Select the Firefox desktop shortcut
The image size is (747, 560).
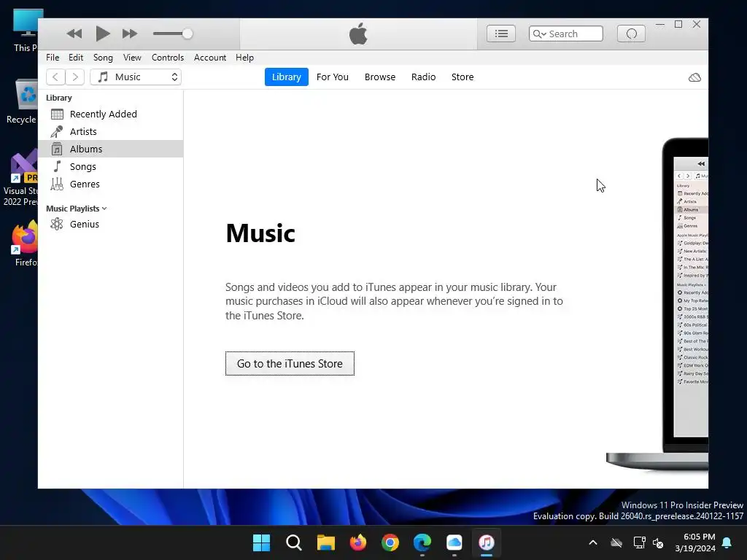(x=23, y=244)
